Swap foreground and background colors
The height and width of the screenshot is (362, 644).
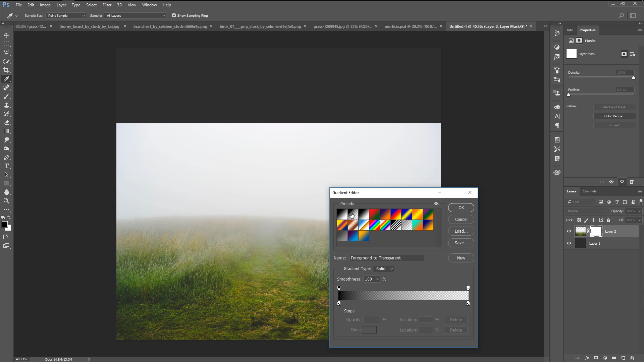9,218
